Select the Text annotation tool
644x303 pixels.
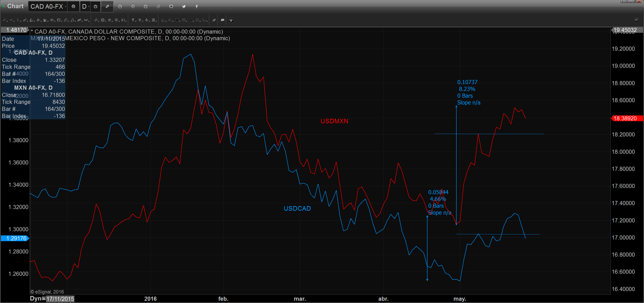pos(133,20)
